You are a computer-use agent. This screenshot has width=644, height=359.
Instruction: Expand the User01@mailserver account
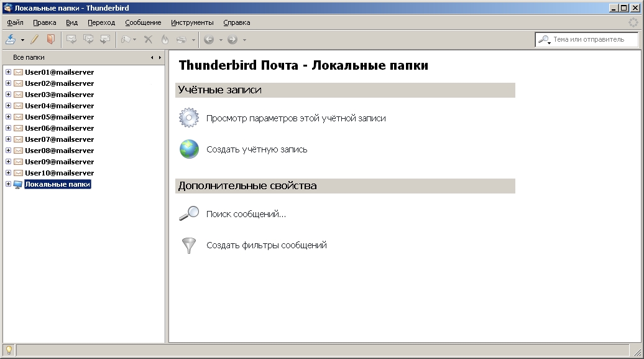point(8,72)
